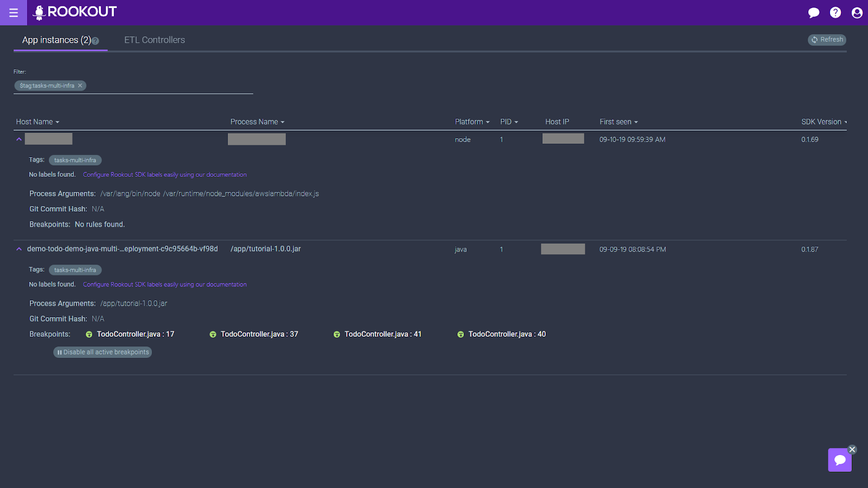The height and width of the screenshot is (488, 868).
Task: Click the help icon beside App instances
Action: tap(95, 41)
